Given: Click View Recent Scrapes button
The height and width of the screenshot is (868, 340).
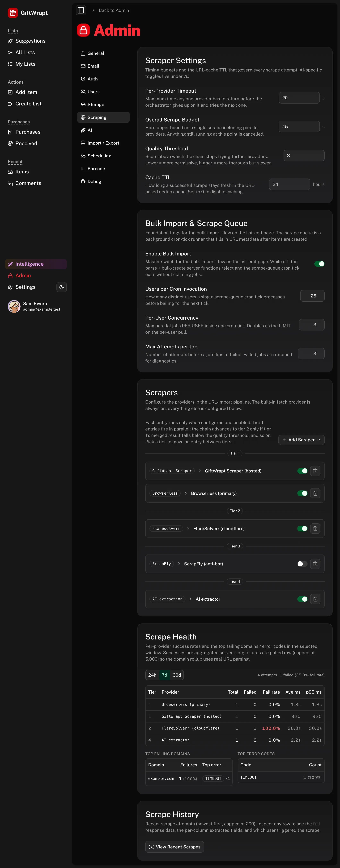Looking at the screenshot, I should coord(174,847).
